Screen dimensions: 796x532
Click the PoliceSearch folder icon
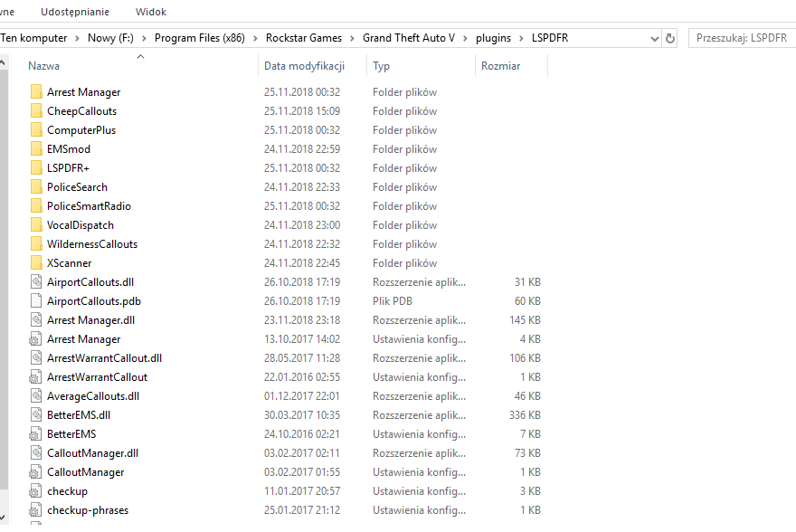[x=36, y=186]
